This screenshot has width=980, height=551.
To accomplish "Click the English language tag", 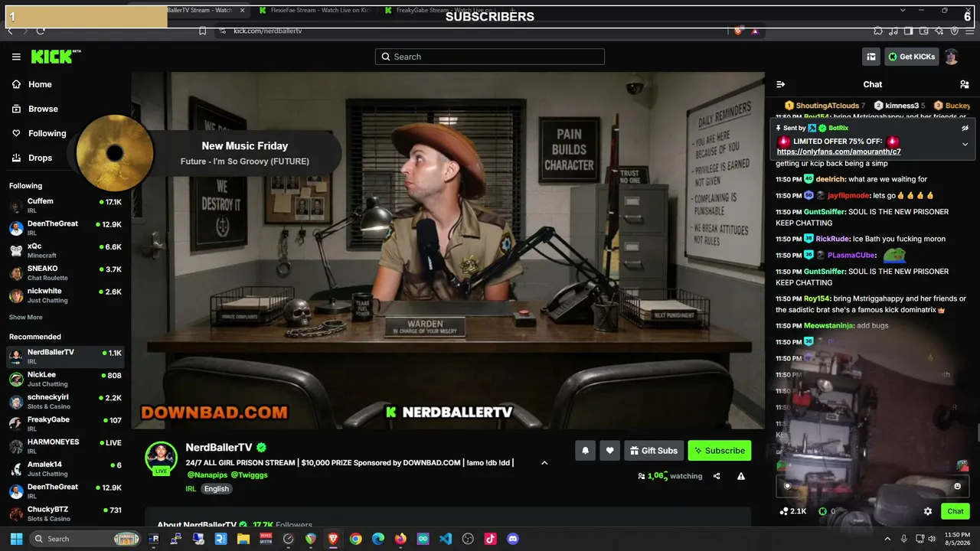I will point(217,489).
